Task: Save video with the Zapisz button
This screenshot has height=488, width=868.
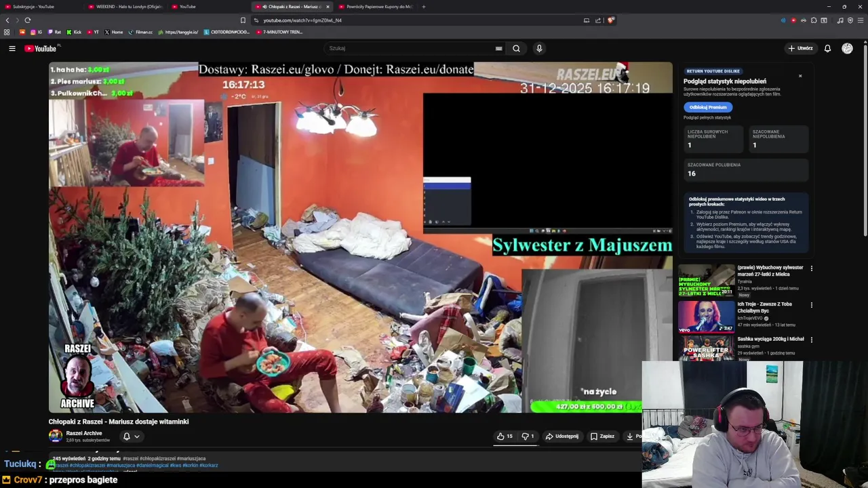Action: [602, 436]
